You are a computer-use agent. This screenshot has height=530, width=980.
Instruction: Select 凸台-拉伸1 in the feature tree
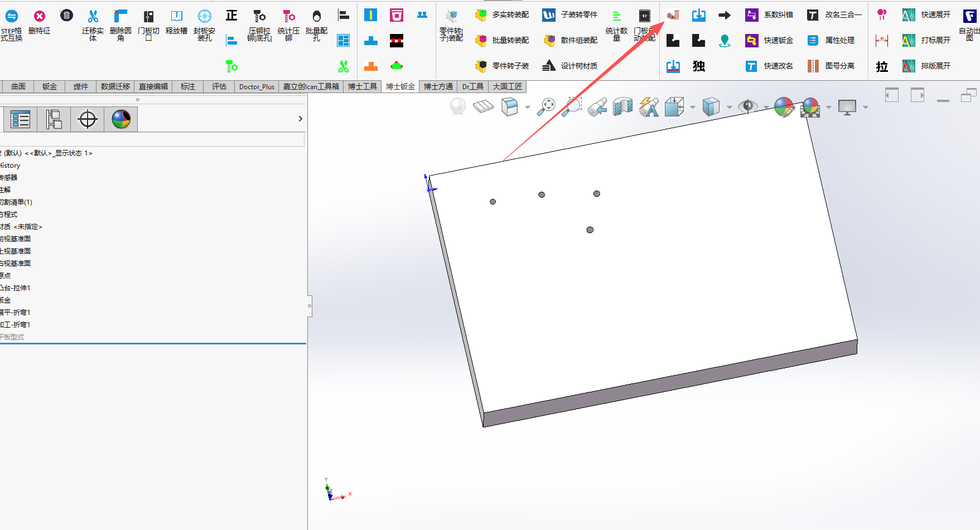[16, 288]
